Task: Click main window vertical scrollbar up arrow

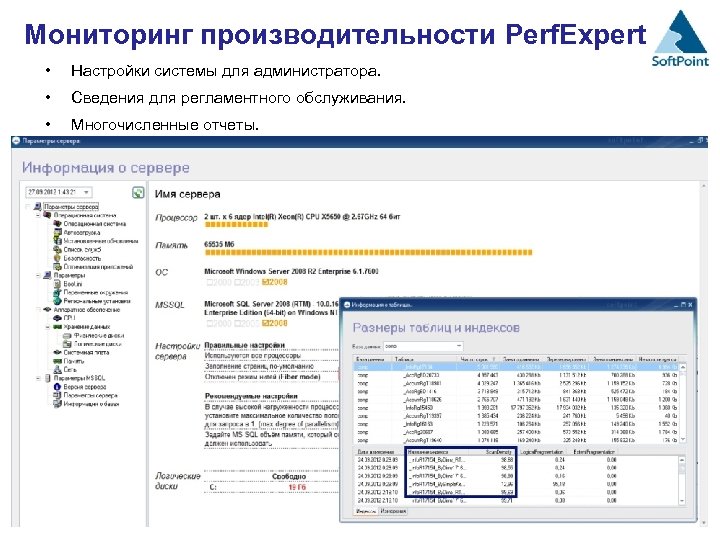Action: [703, 186]
